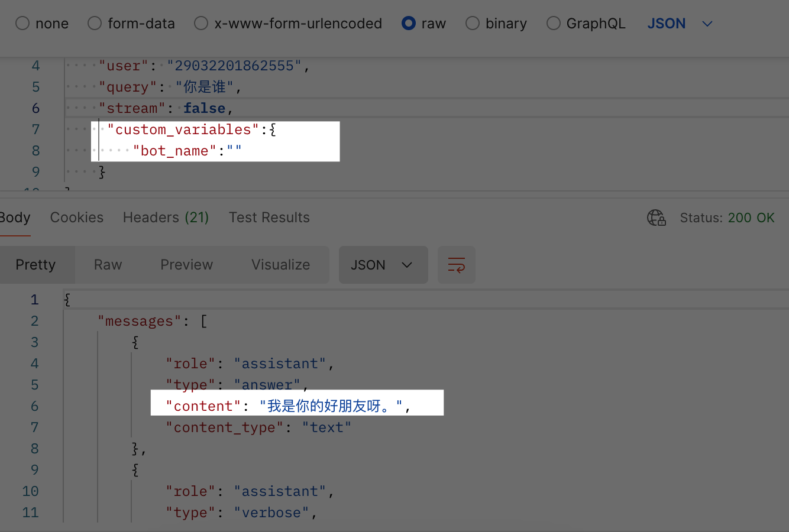Open the Test Results tab
The width and height of the screenshot is (789, 532).
pos(269,218)
